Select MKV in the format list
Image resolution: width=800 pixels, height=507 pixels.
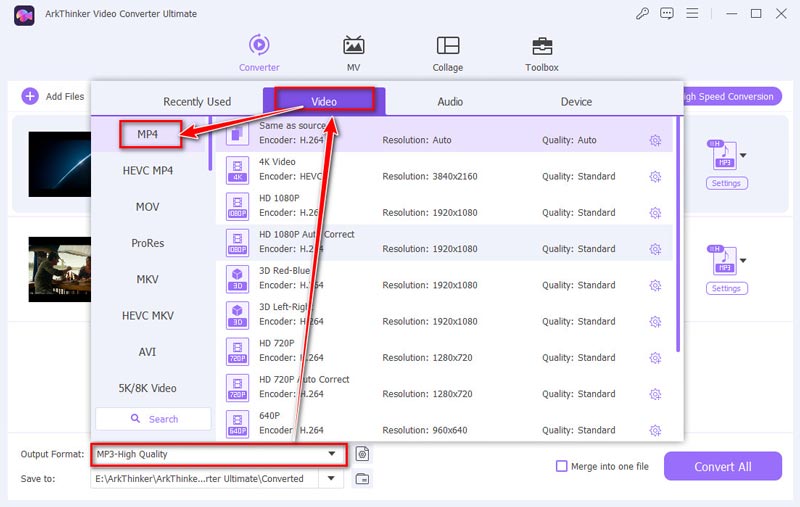[147, 280]
